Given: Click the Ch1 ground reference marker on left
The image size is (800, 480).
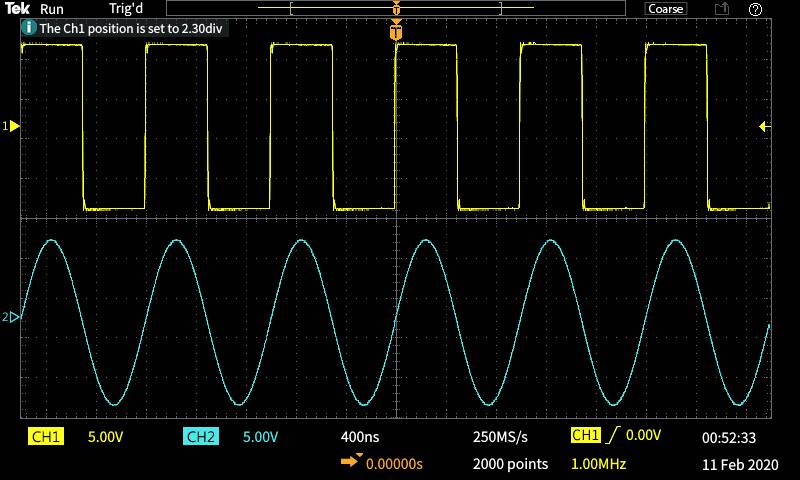Looking at the screenshot, I should [x=12, y=126].
